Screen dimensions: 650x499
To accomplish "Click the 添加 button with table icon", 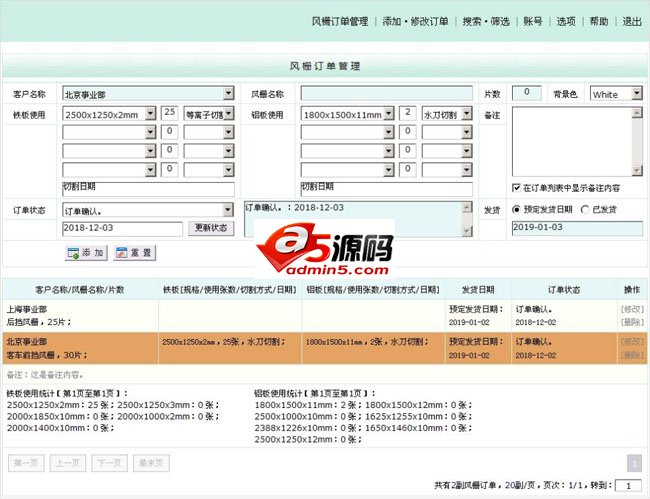I will (86, 253).
